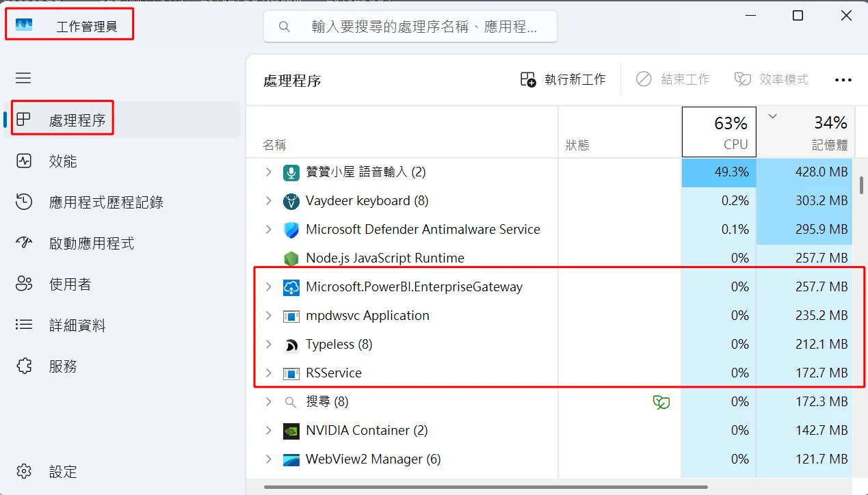This screenshot has width=868, height=495.
Task: Sort processes by the CPU column
Action: [x=719, y=132]
